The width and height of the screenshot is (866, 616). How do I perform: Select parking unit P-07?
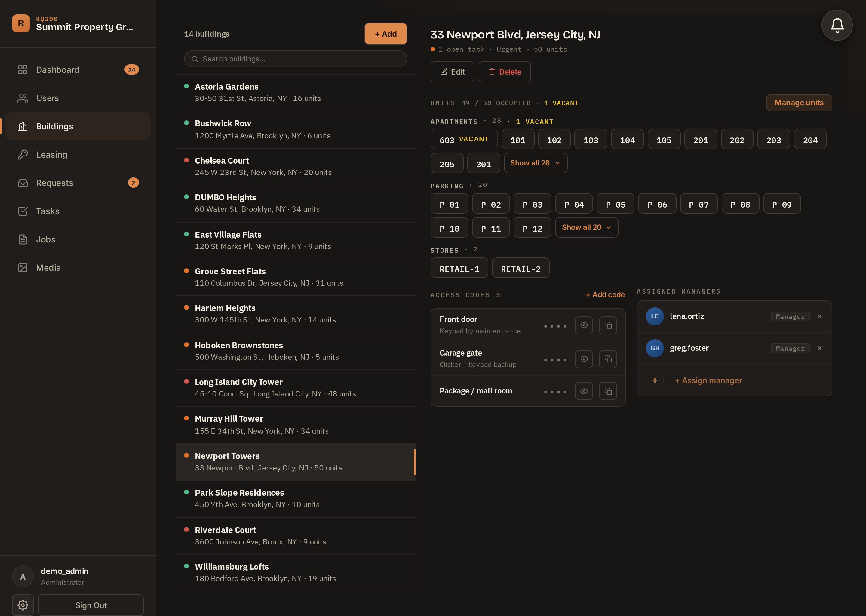coord(699,204)
